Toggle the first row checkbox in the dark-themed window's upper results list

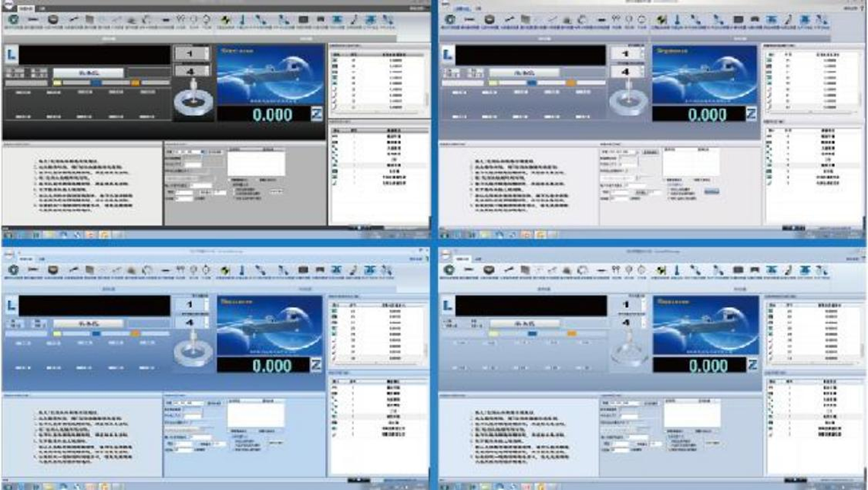click(334, 60)
